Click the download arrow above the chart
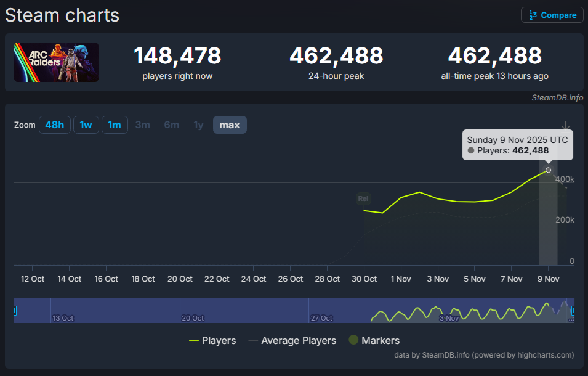This screenshot has height=376, width=588. [x=566, y=125]
